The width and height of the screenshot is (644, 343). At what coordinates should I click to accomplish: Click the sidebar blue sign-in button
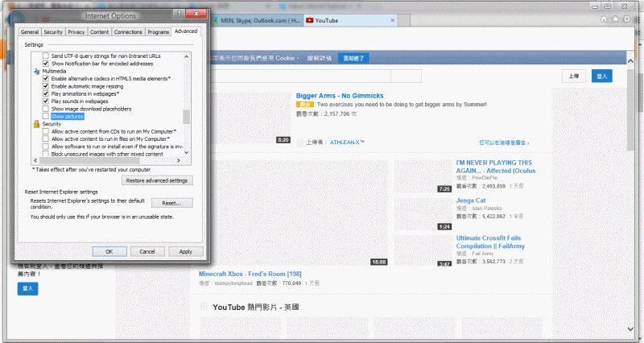[x=28, y=289]
